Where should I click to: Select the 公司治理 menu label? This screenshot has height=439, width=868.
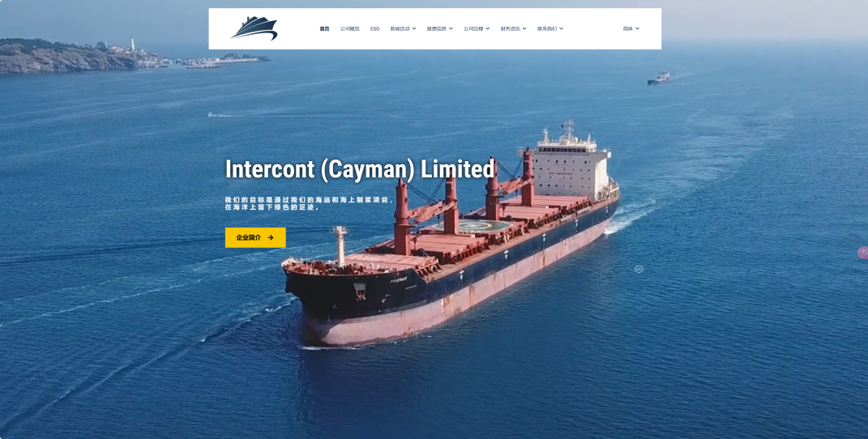(x=474, y=28)
